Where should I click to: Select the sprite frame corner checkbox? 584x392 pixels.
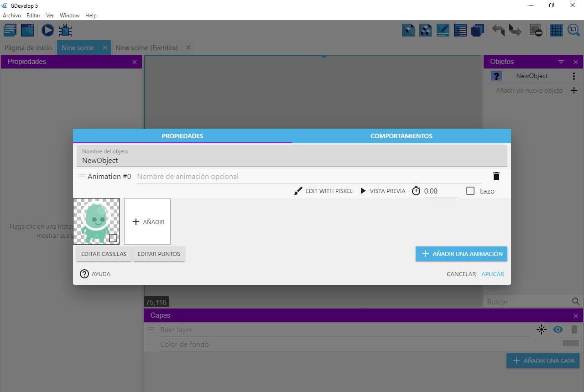coord(113,238)
